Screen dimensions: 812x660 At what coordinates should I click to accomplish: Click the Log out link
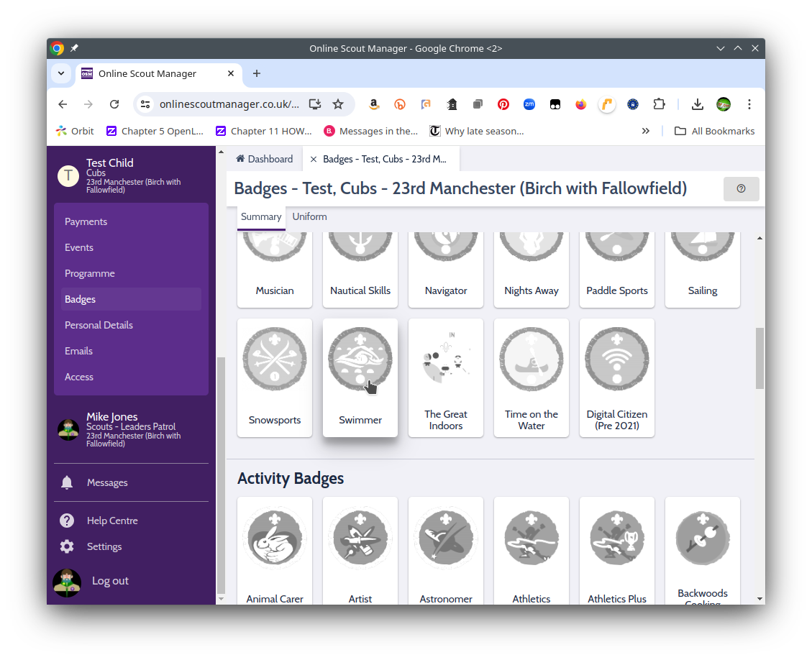tap(110, 581)
